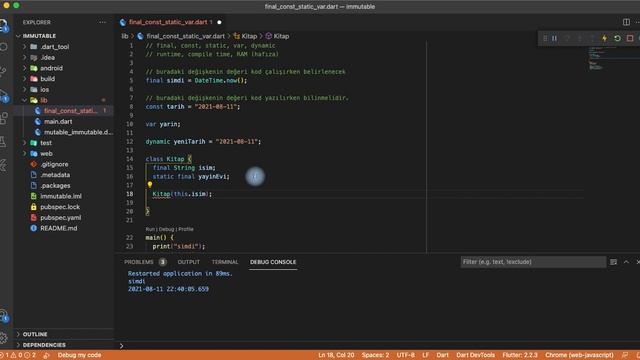Trigger Flutter hot reload lightning bolt
This screenshot has width=640, height=360.
click(604, 38)
